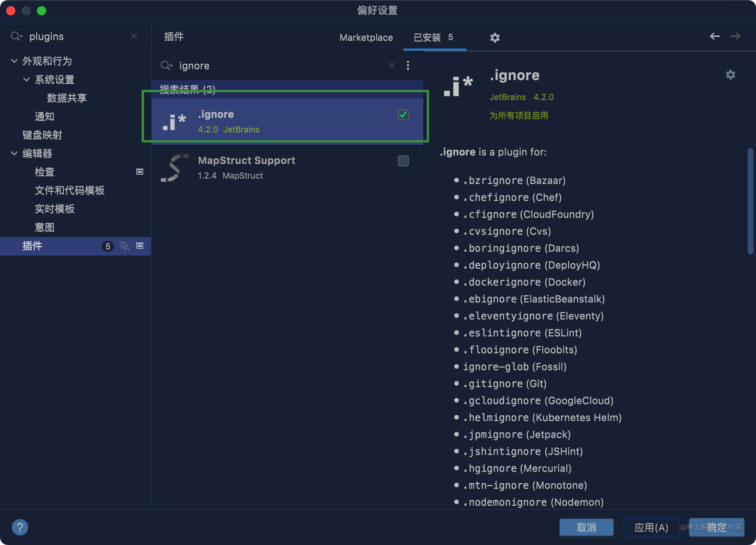Click the .ignore plugin logo in the list
This screenshot has height=545, width=756.
point(175,120)
